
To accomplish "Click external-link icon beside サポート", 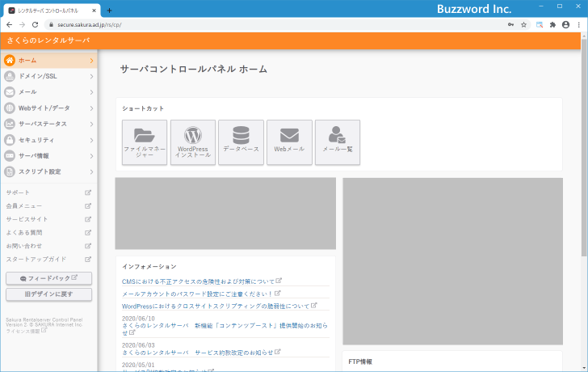I will (x=88, y=192).
